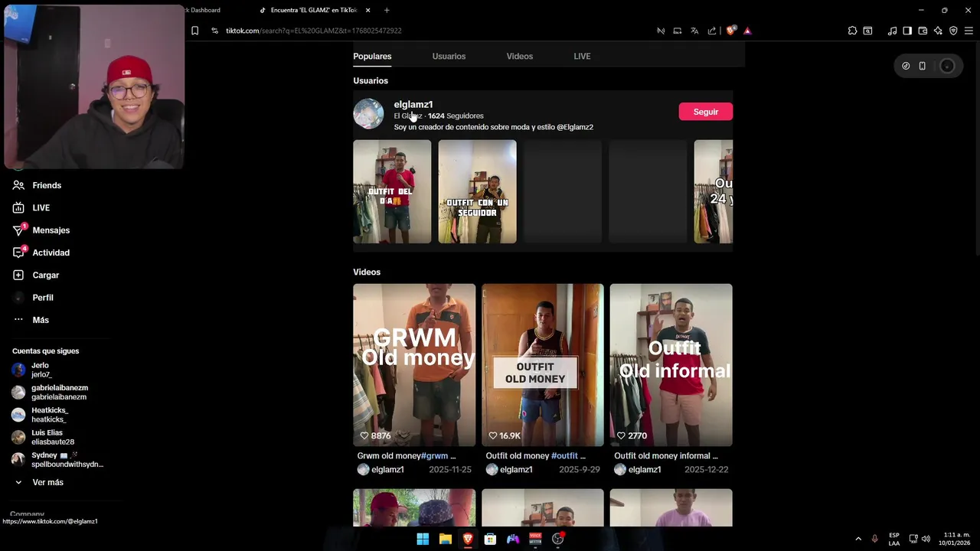Click the #outfit hashtag link

pyautogui.click(x=564, y=456)
